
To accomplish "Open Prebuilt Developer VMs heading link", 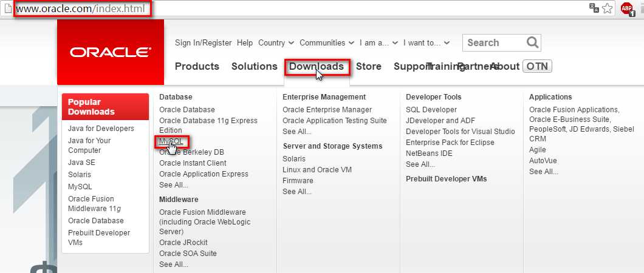I will tap(446, 179).
